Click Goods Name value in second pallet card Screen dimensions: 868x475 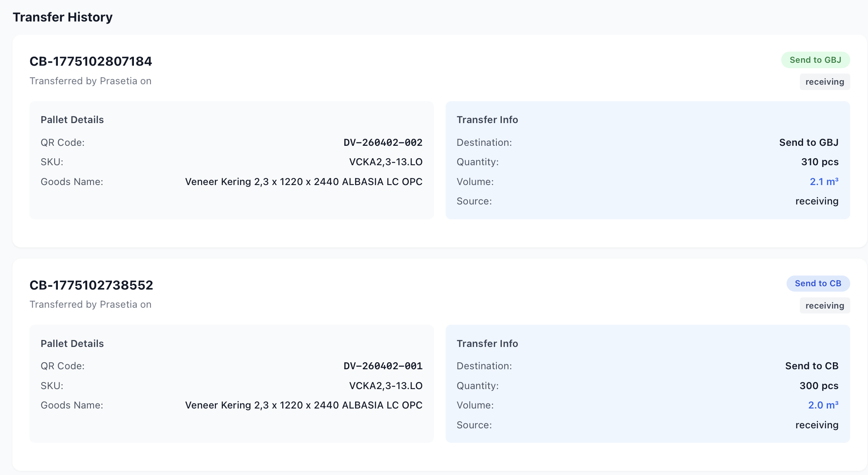click(x=304, y=405)
